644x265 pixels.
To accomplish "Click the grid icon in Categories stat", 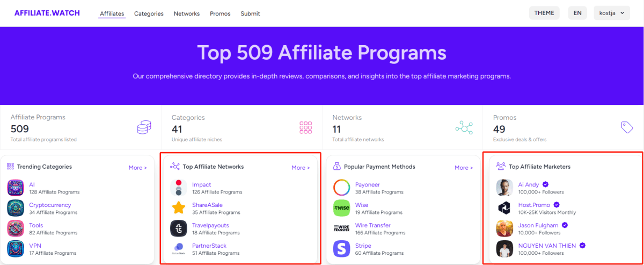I will [x=305, y=127].
